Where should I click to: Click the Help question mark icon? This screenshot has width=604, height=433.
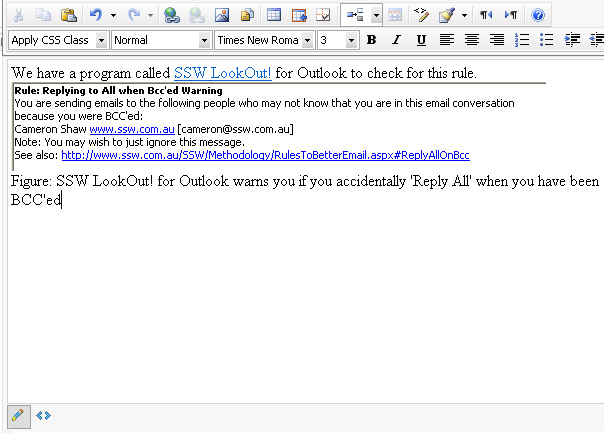pos(538,15)
